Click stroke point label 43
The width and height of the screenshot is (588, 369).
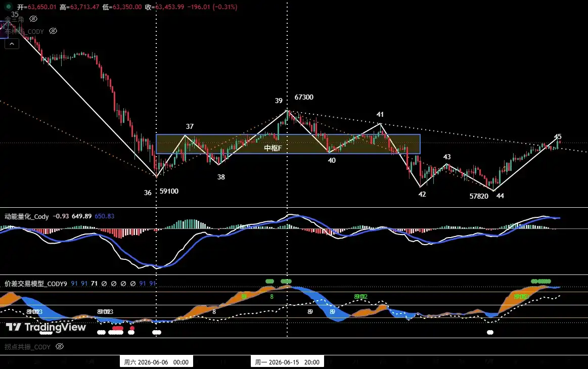pos(446,157)
